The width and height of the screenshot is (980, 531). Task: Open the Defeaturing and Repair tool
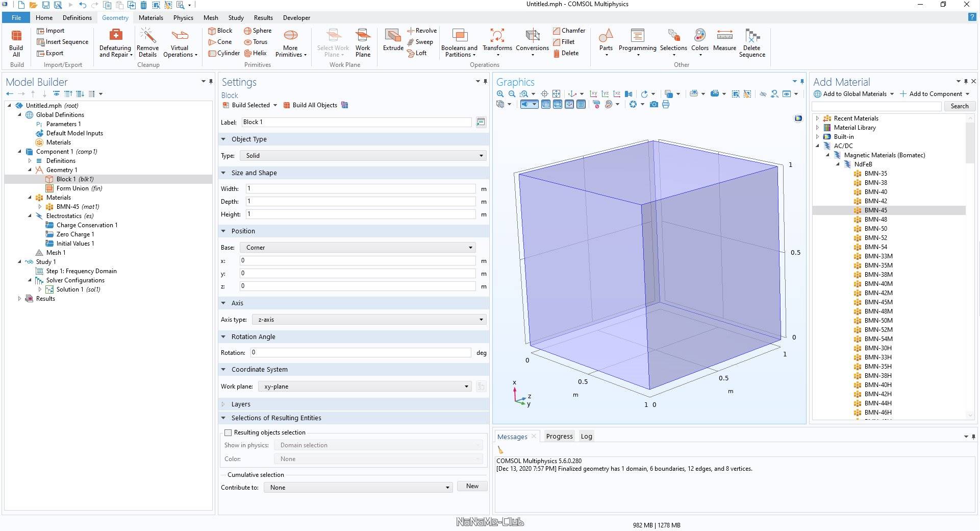pyautogui.click(x=116, y=42)
